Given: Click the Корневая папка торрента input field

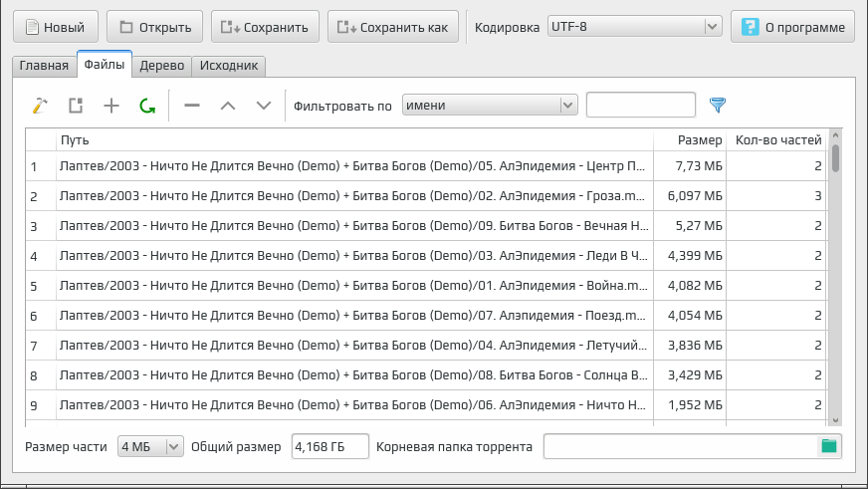Looking at the screenshot, I should coord(680,446).
